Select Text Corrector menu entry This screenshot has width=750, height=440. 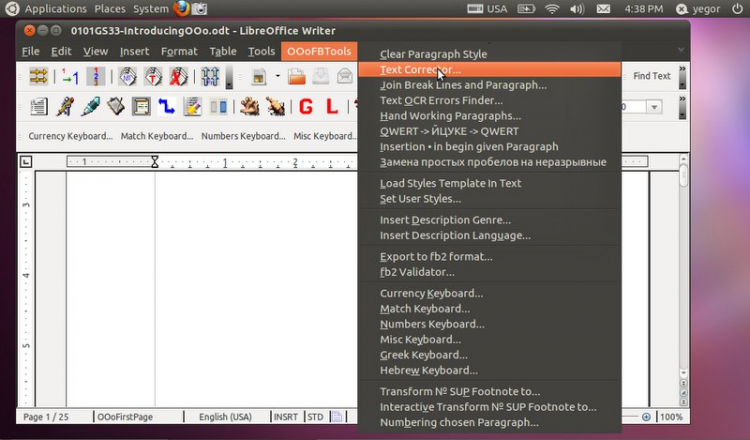tap(489, 70)
